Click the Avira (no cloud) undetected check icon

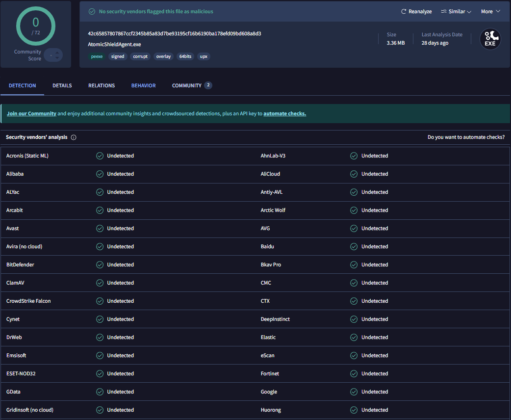(x=100, y=246)
